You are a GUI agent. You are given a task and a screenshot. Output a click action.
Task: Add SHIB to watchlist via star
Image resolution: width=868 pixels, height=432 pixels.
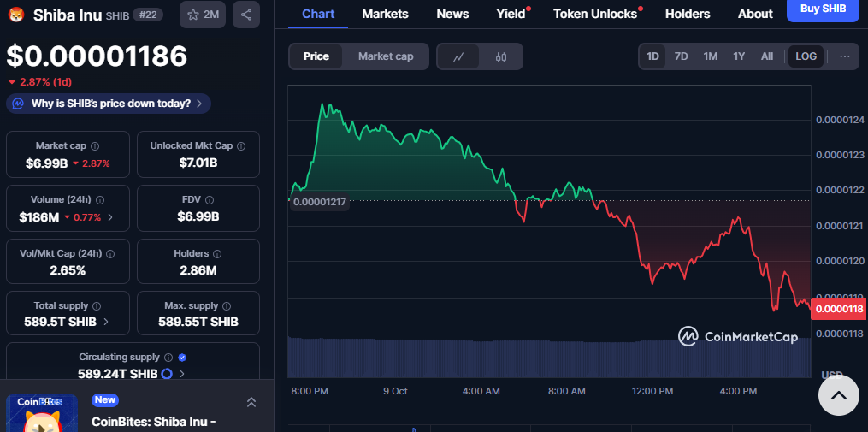pos(203,15)
